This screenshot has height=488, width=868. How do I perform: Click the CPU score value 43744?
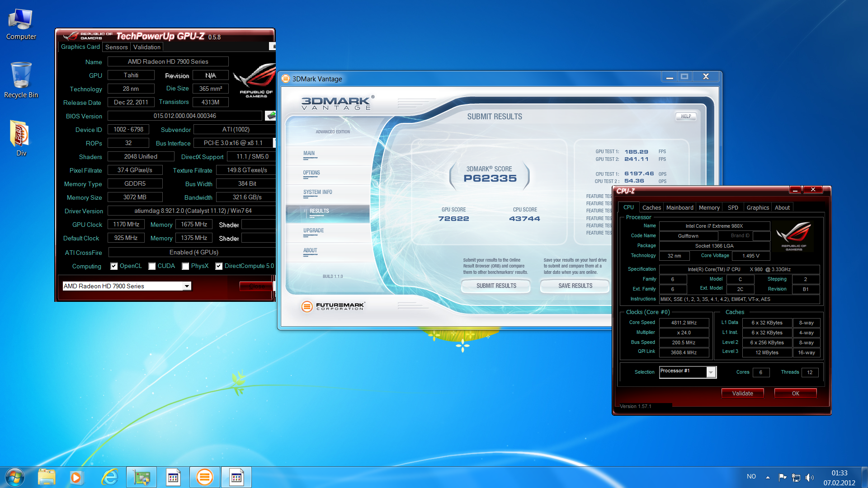(x=524, y=219)
